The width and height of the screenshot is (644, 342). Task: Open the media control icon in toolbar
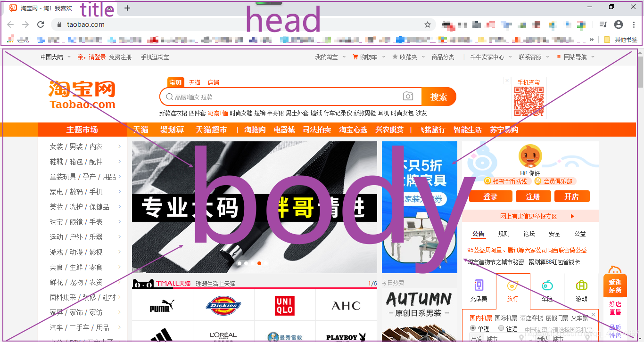click(x=603, y=24)
